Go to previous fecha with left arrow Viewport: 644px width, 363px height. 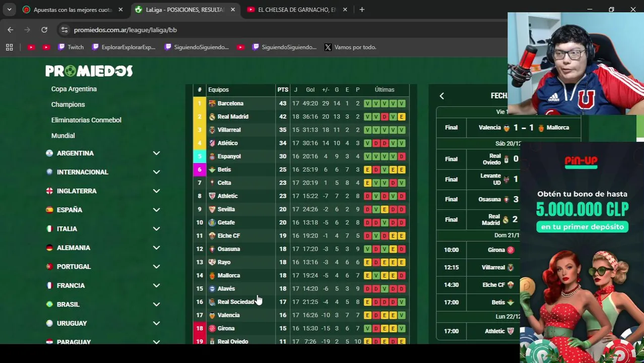pyautogui.click(x=442, y=96)
